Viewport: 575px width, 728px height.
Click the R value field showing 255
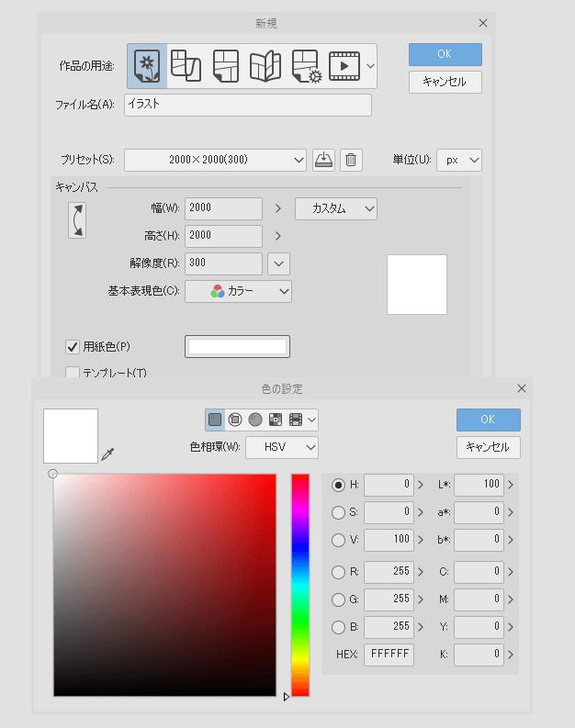pos(389,572)
